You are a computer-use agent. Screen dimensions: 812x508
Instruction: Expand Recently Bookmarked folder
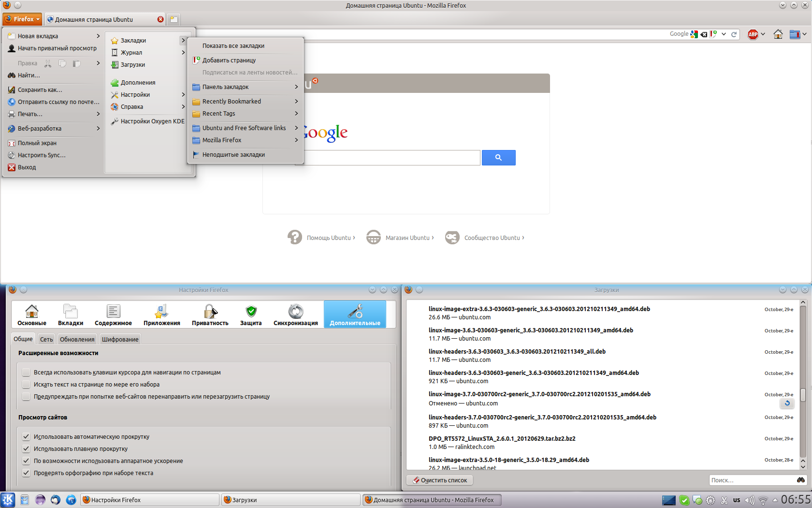pyautogui.click(x=246, y=102)
